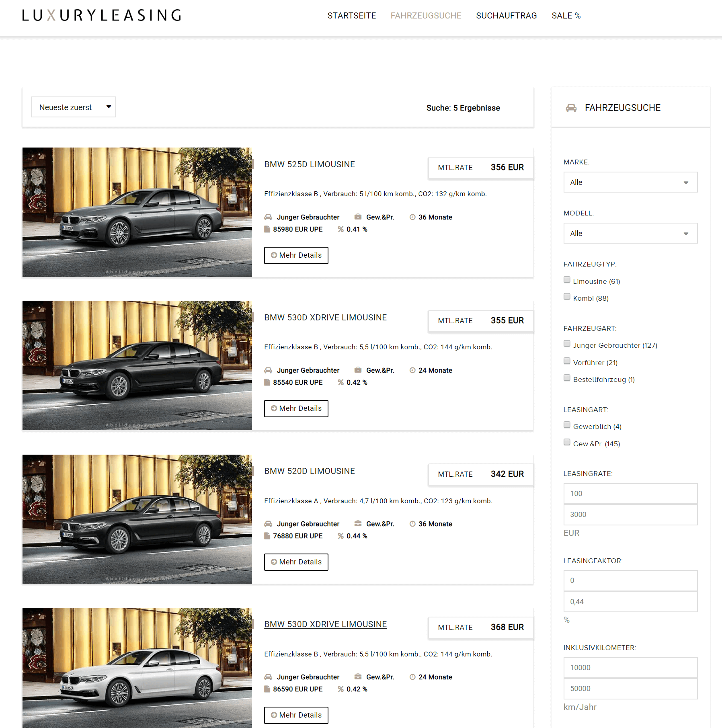The height and width of the screenshot is (728, 722).
Task: Click arrow icon in BMW 525D Mehr Details
Action: pyautogui.click(x=274, y=255)
